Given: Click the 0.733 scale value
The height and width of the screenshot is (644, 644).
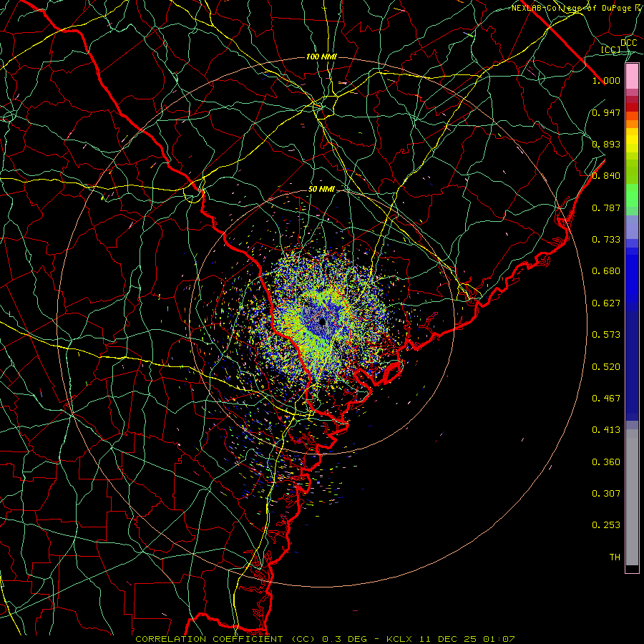Looking at the screenshot, I should click(x=606, y=240).
